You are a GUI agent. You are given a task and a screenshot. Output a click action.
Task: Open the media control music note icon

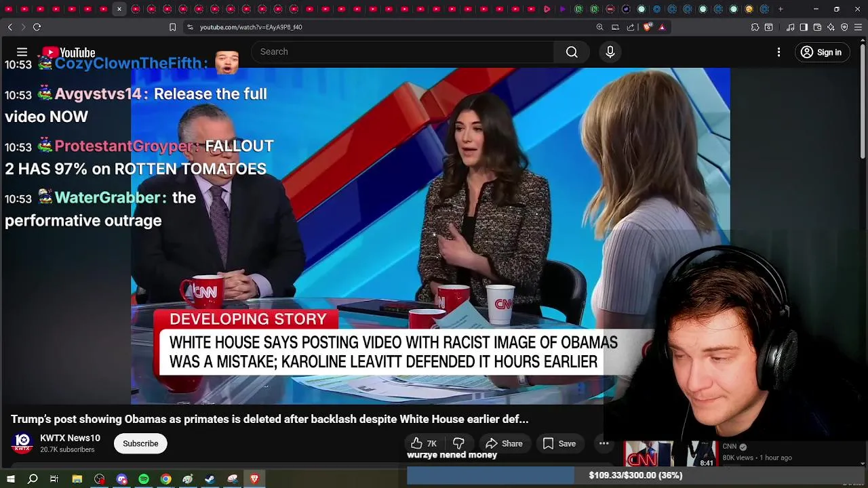(x=790, y=27)
